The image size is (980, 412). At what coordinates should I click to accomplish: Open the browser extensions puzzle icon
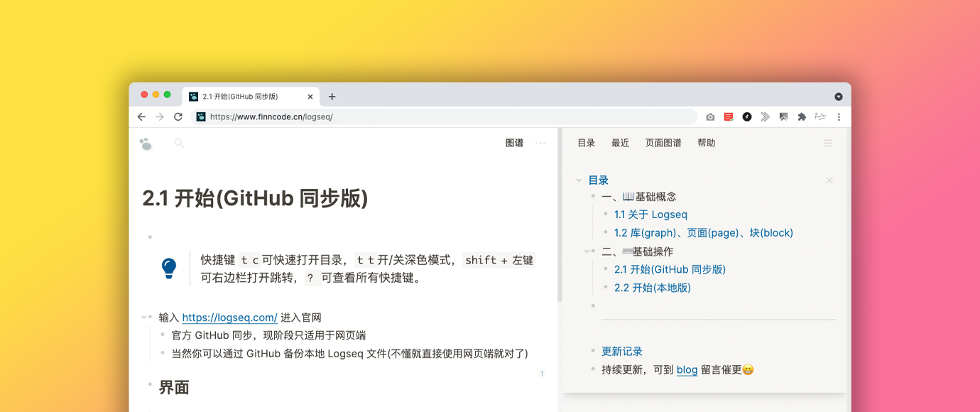click(802, 116)
